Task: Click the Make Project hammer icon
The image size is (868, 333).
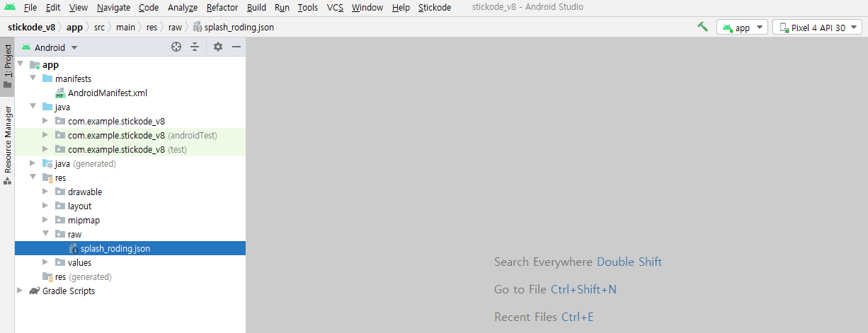Action: click(x=702, y=27)
